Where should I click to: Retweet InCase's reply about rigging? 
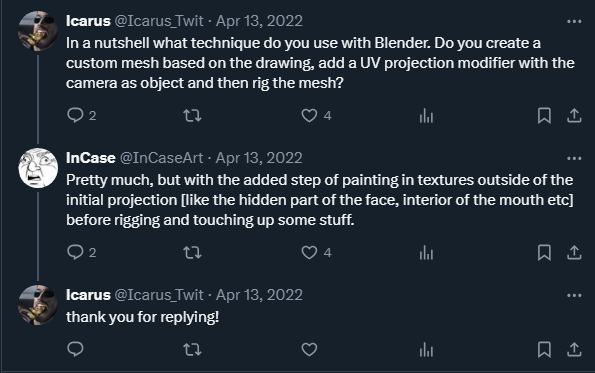click(x=192, y=252)
